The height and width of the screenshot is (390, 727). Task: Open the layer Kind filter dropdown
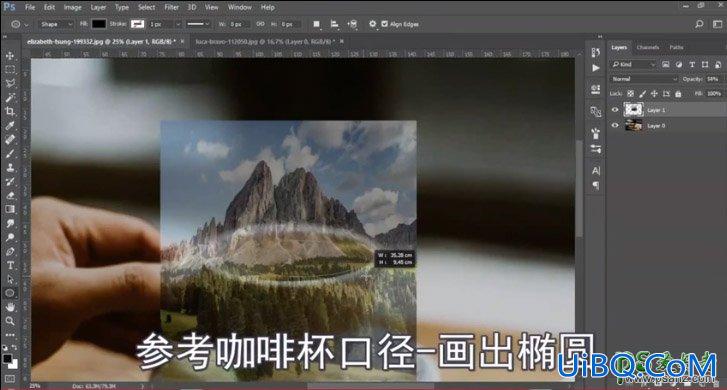coord(633,64)
